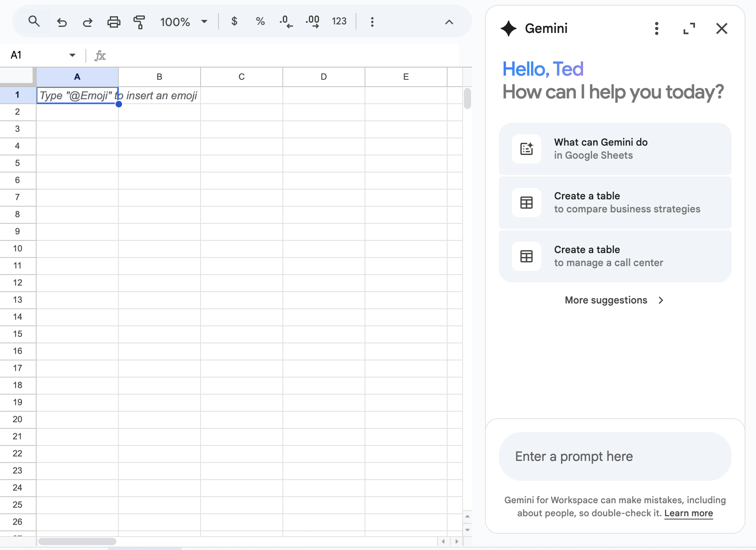Print the spreadsheet
This screenshot has height=550, width=756.
click(114, 22)
